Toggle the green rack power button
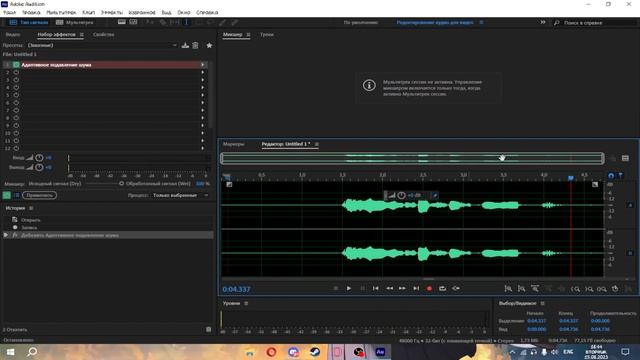This screenshot has height=360, width=640. pyautogui.click(x=7, y=195)
